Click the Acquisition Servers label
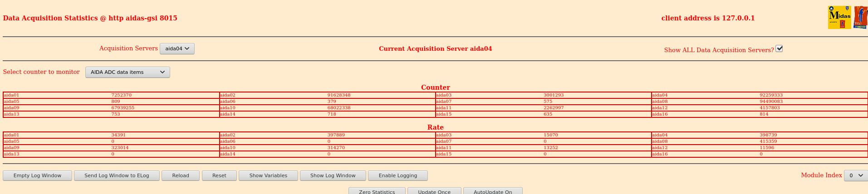The width and height of the screenshot is (868, 194). [x=128, y=48]
